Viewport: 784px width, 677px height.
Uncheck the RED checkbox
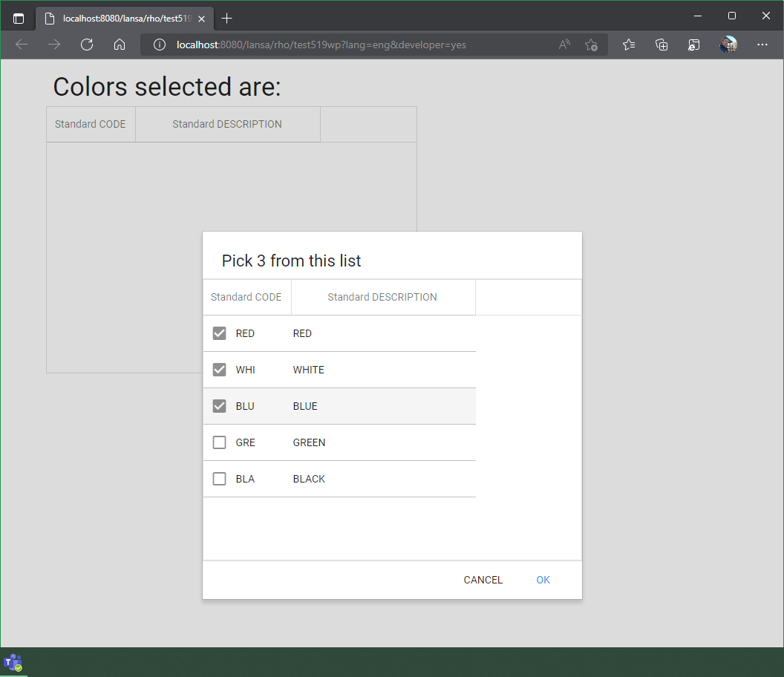219,333
